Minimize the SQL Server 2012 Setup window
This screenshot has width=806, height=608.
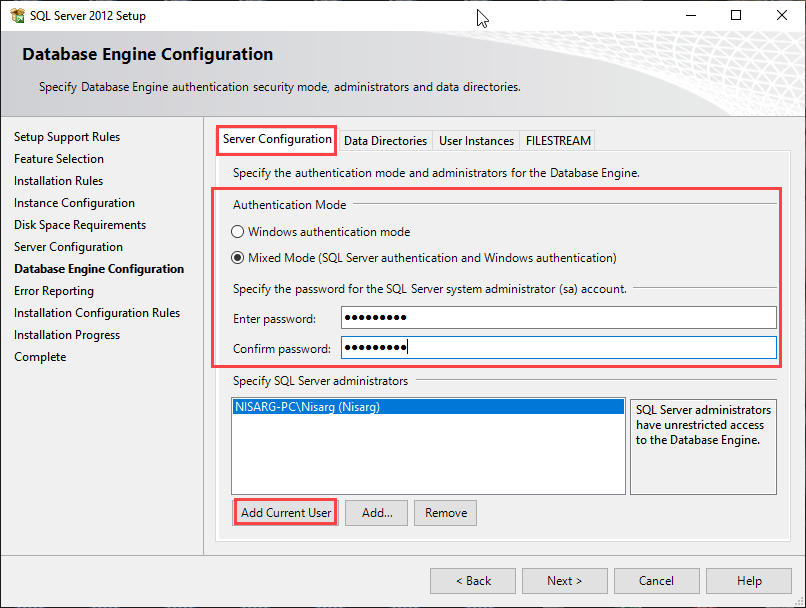[690, 15]
